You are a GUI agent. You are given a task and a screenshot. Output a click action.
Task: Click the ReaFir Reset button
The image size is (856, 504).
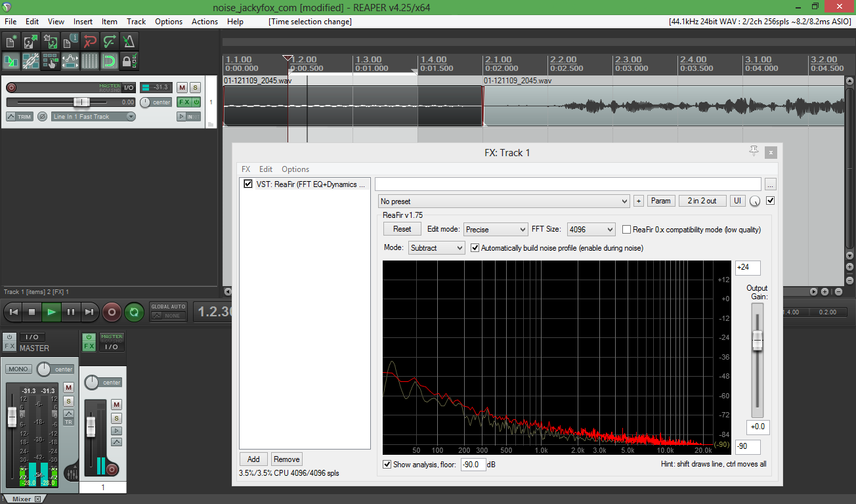pyautogui.click(x=402, y=229)
